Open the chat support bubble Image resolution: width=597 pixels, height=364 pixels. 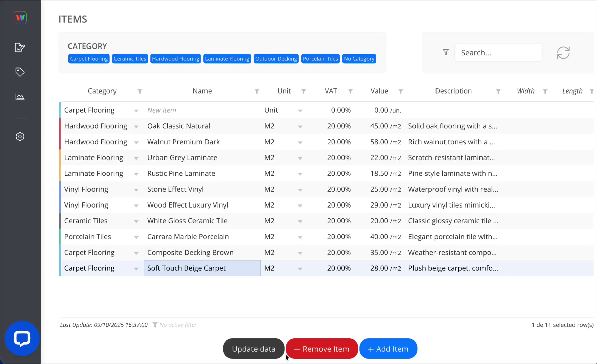[x=22, y=338]
